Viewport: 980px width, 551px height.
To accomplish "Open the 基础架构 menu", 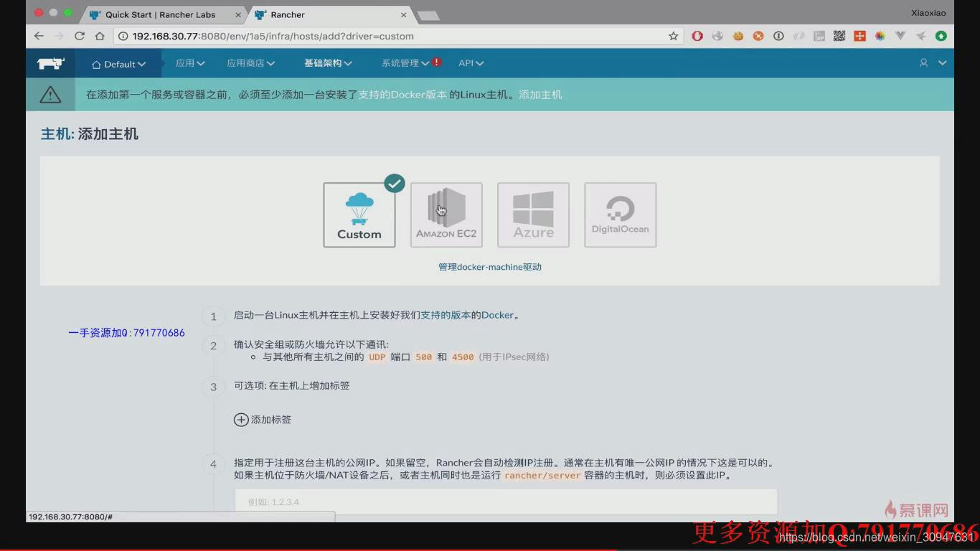I will pyautogui.click(x=328, y=63).
